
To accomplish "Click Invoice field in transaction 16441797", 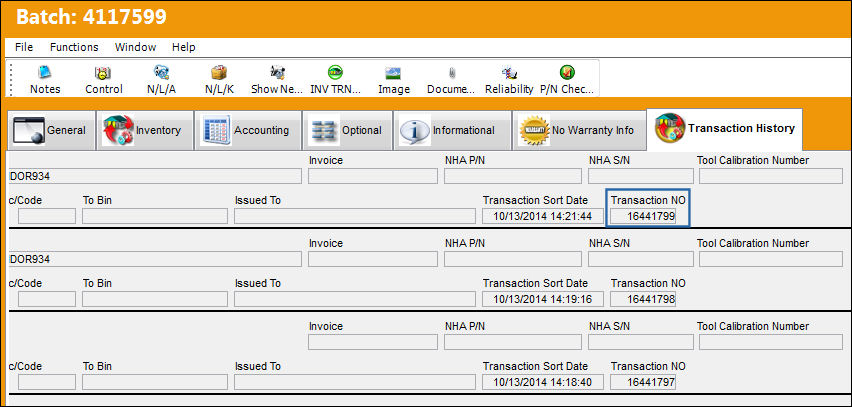I will tap(373, 342).
